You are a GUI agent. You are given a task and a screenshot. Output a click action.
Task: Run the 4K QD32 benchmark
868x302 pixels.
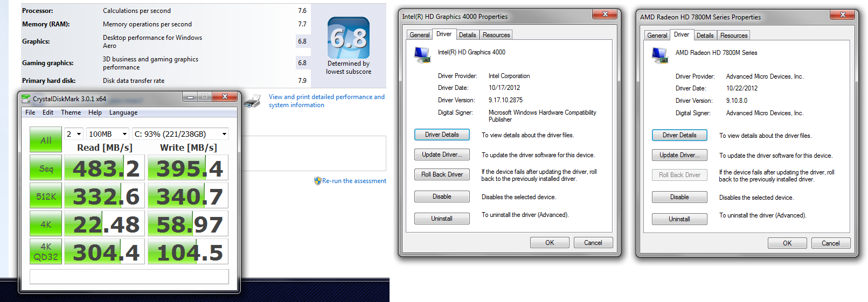pyautogui.click(x=46, y=252)
